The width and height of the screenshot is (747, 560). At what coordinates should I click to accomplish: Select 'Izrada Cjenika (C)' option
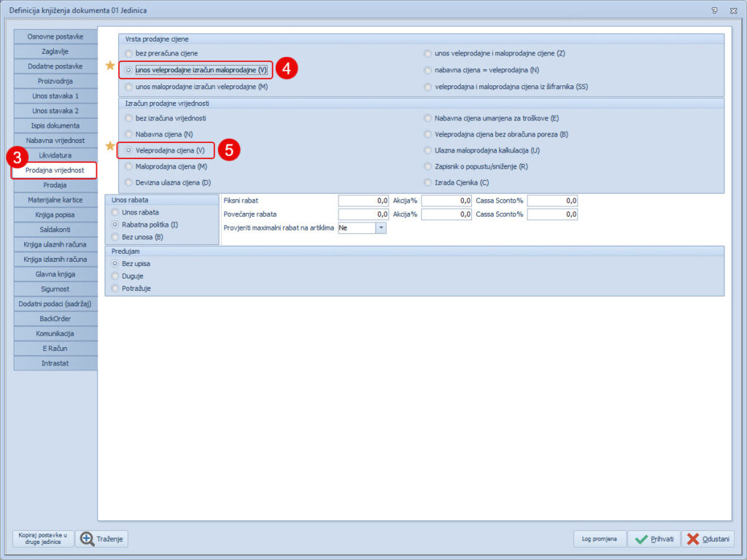428,182
